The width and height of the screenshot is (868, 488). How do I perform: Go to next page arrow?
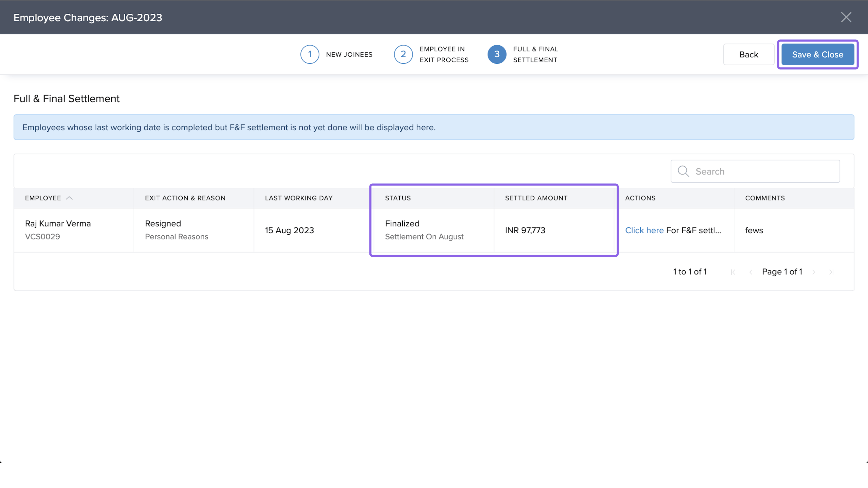tap(814, 272)
